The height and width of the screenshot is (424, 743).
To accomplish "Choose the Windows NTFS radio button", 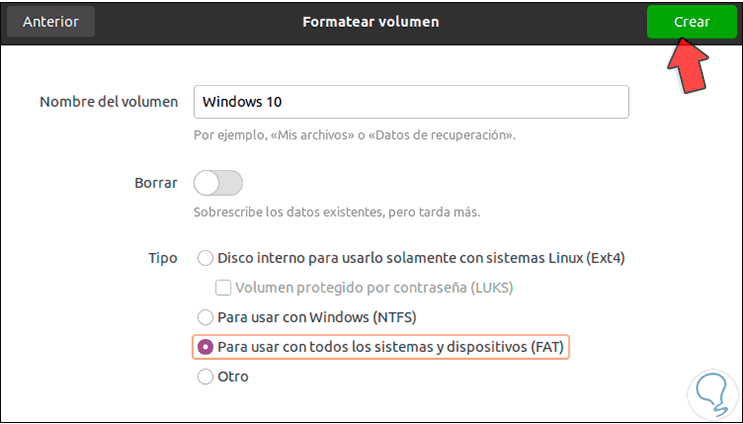I will pos(205,317).
